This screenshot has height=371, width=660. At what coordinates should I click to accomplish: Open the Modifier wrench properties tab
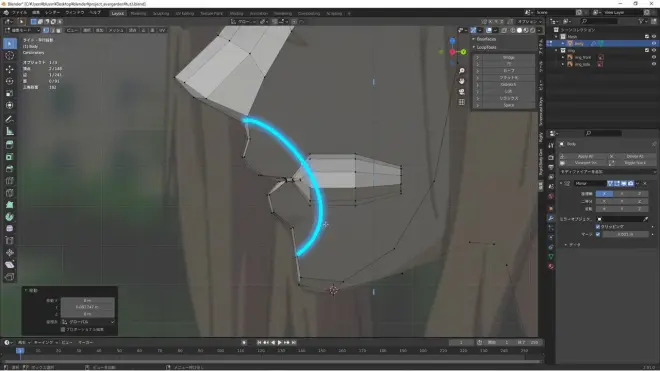[x=551, y=218]
